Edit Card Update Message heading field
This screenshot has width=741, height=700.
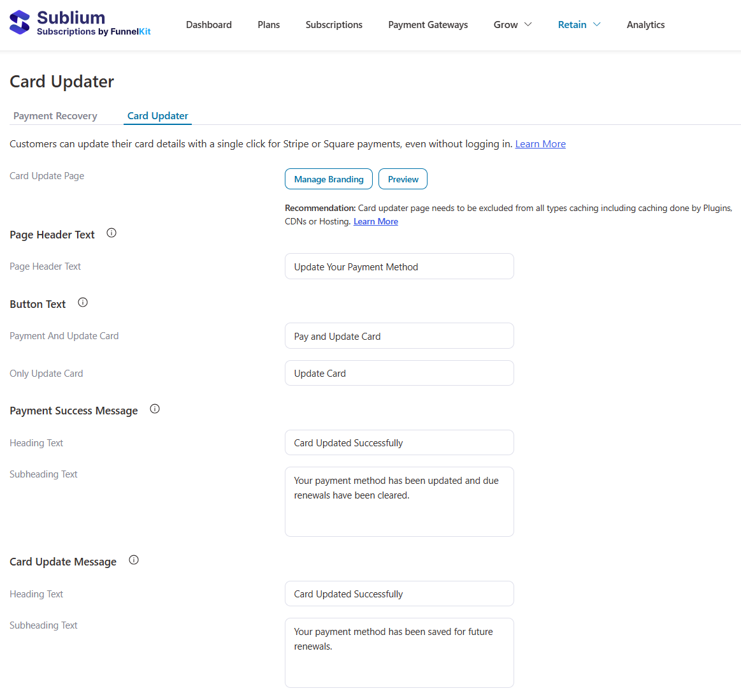click(x=399, y=594)
